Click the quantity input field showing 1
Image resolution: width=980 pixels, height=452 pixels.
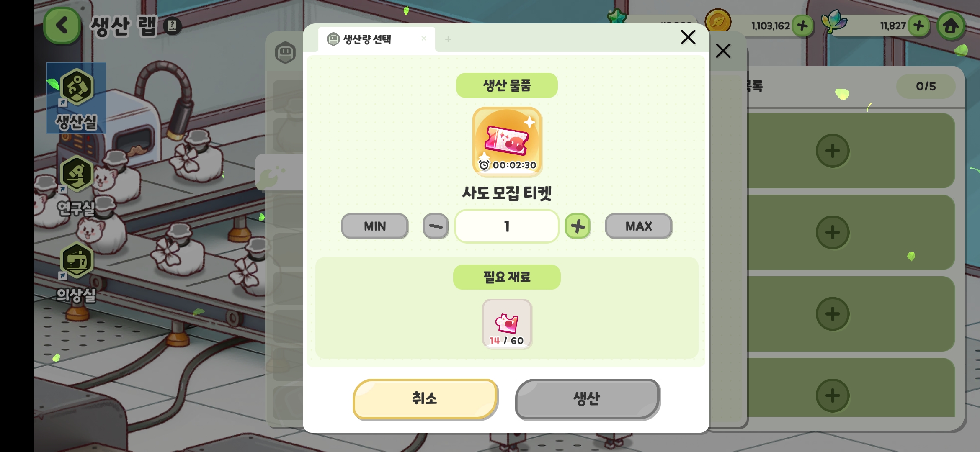point(507,226)
